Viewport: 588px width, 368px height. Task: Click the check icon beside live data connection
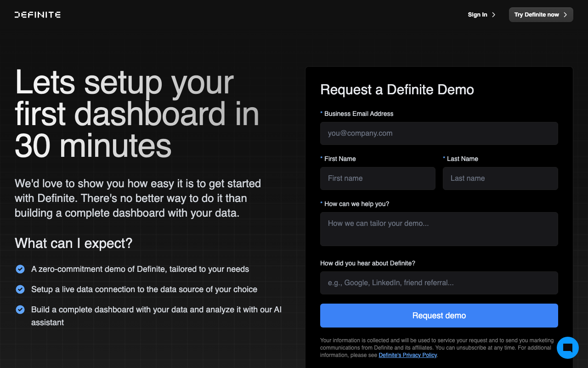[20, 289]
